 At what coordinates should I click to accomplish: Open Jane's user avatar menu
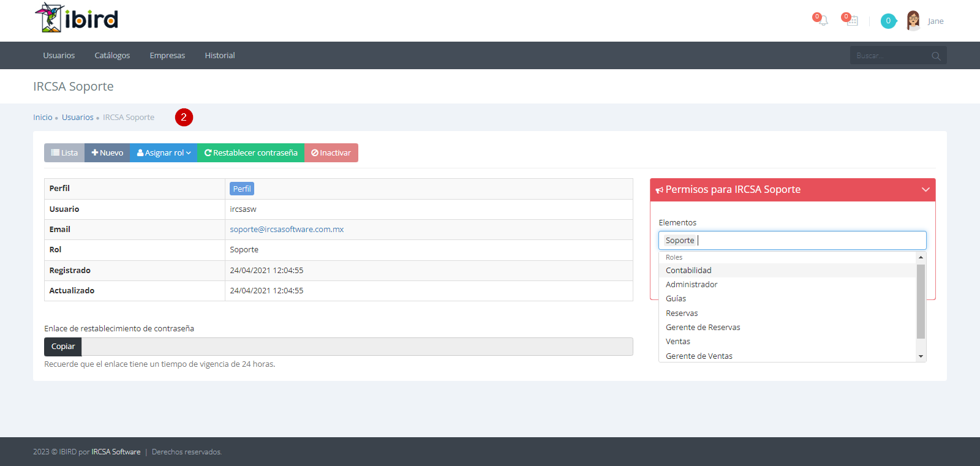(x=913, y=21)
